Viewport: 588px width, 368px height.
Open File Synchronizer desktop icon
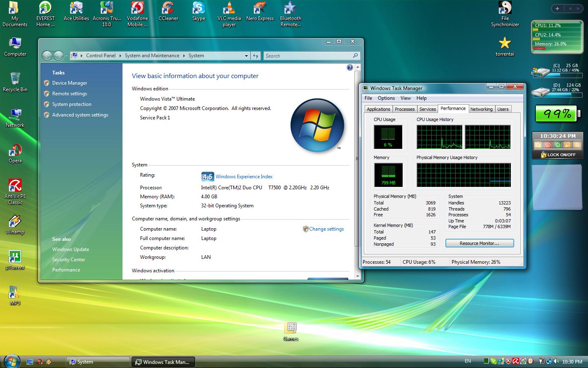pyautogui.click(x=505, y=14)
